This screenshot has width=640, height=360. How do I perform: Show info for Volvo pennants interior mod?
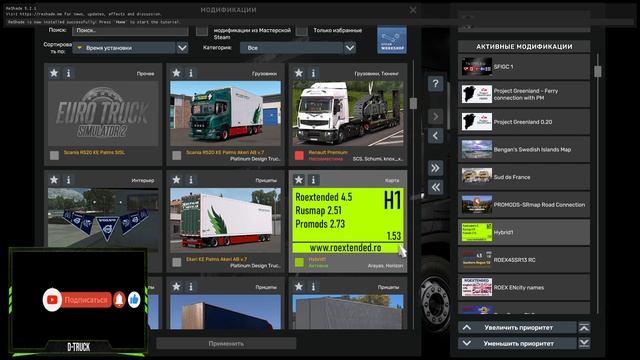pyautogui.click(x=69, y=180)
